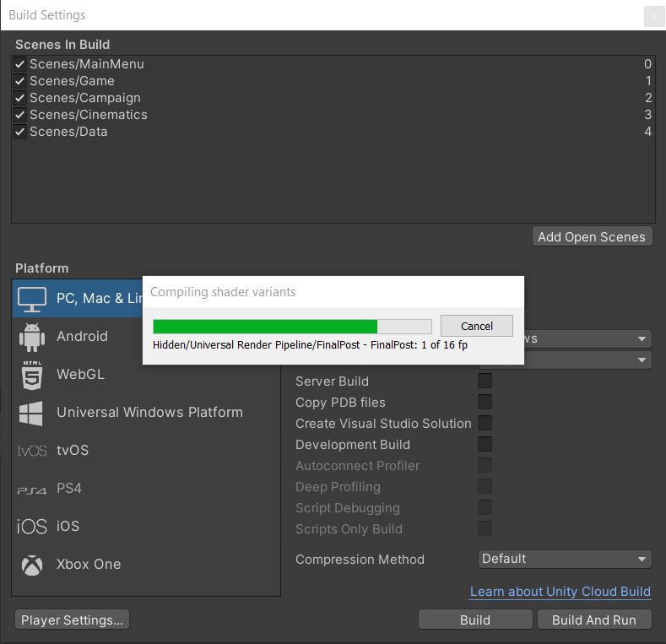The height and width of the screenshot is (644, 666).
Task: Click the Compiling shader variants title
Action: pos(223,292)
